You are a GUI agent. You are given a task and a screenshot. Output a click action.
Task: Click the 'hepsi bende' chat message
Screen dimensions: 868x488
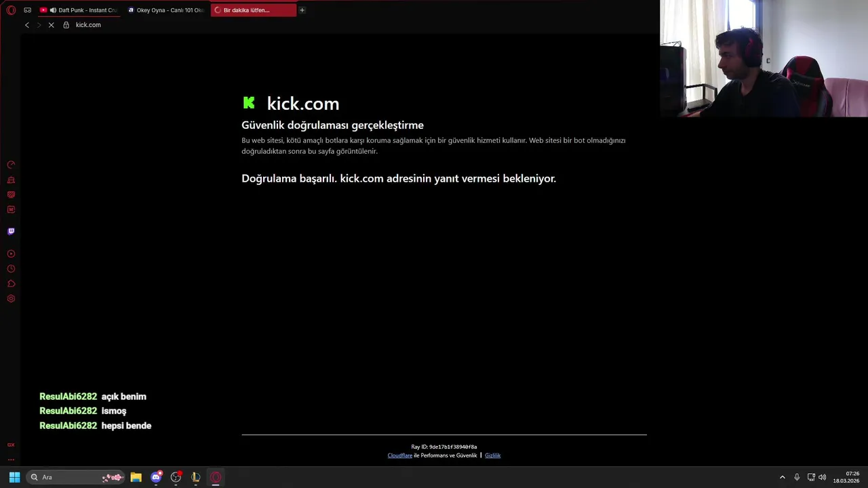[x=126, y=426]
